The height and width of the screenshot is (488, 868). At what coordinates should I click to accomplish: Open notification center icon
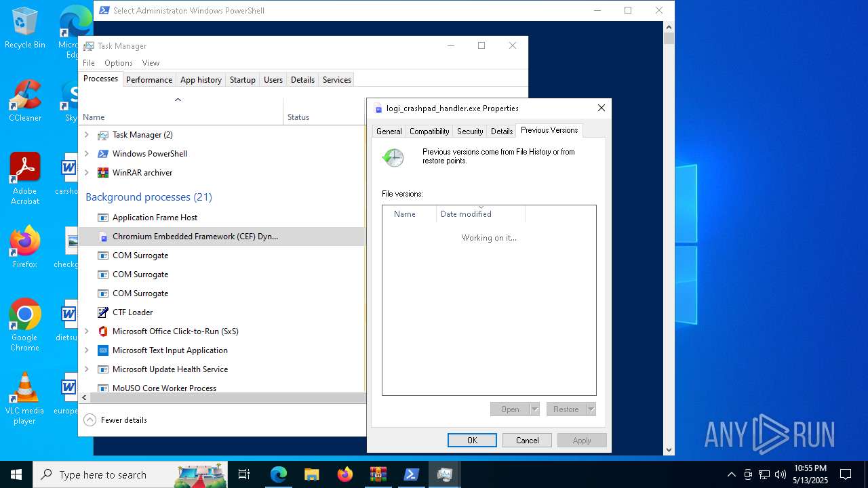click(846, 474)
